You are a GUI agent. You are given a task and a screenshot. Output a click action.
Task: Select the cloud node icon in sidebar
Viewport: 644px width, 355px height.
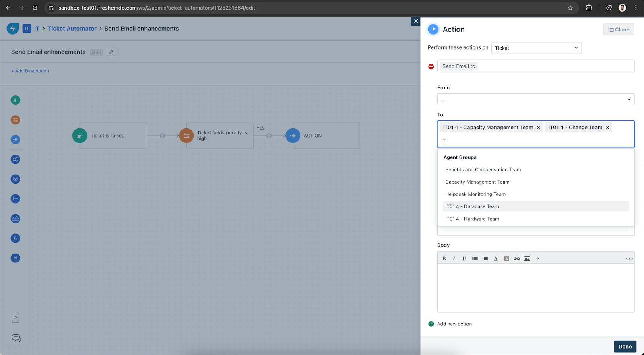15,219
